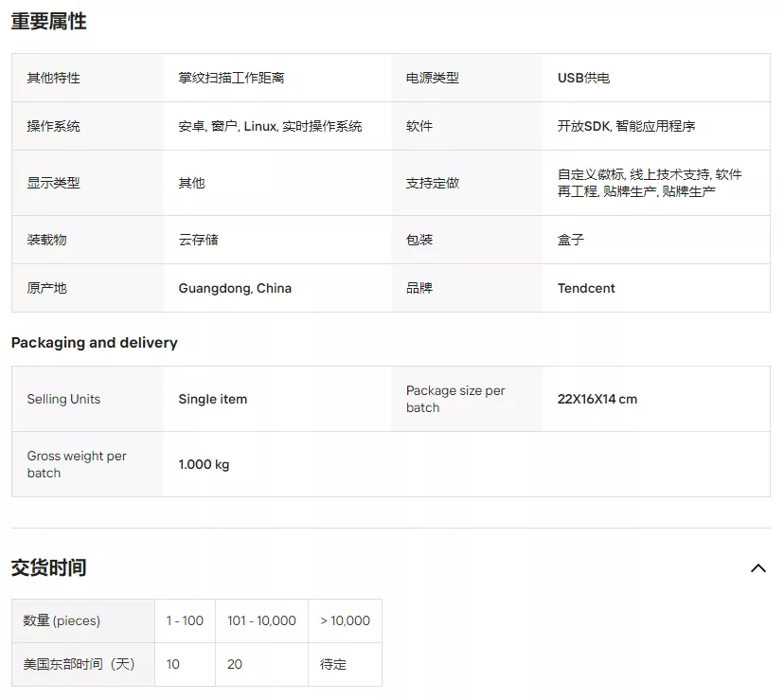Select the 云存储 value
The image size is (784, 700).
tap(199, 240)
